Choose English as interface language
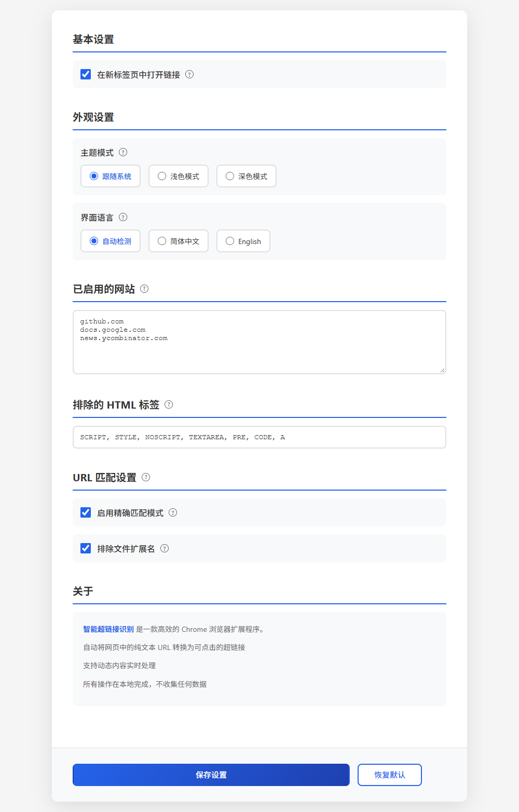519x812 pixels. tap(243, 241)
